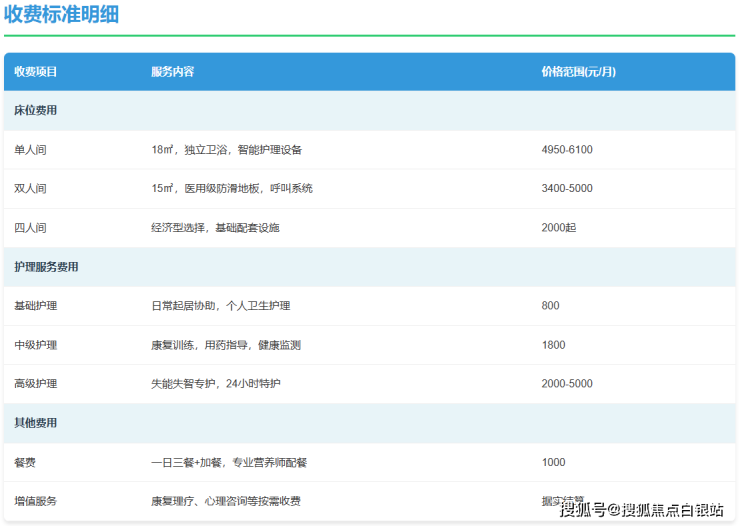Click the 一日三餐+加餐 description text
Image resolution: width=740 pixels, height=526 pixels.
229,462
